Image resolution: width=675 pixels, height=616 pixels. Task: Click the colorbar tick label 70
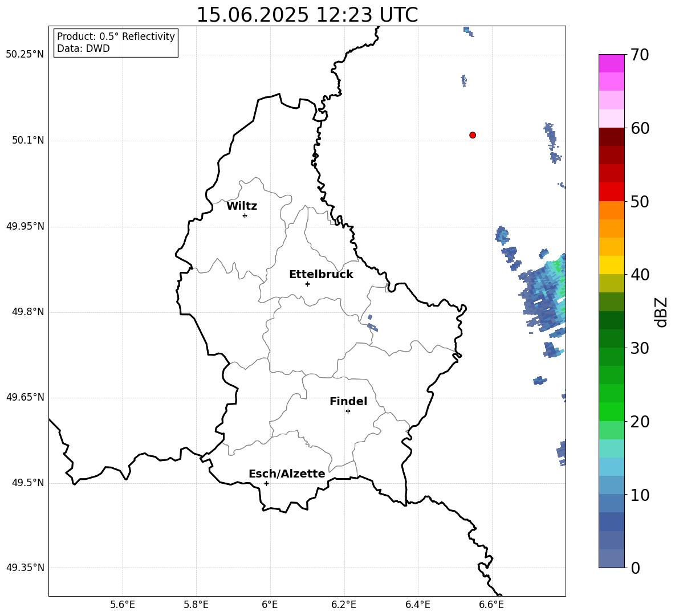(x=639, y=55)
